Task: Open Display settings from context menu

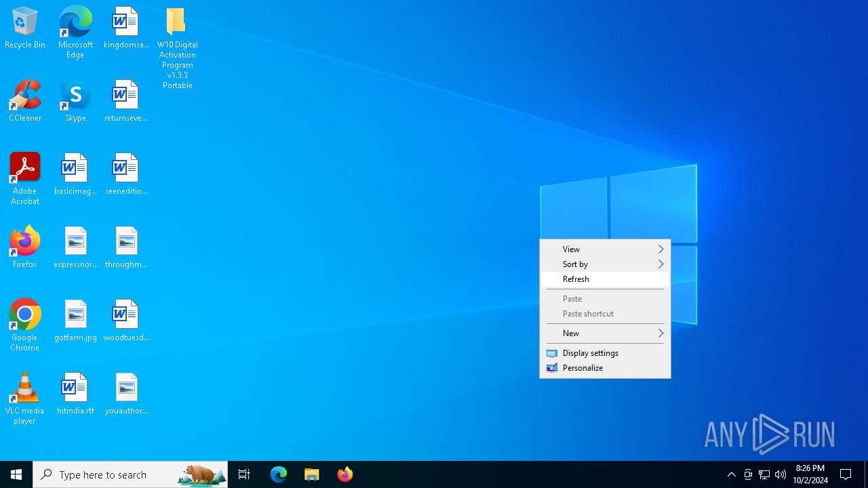Action: pos(605,353)
